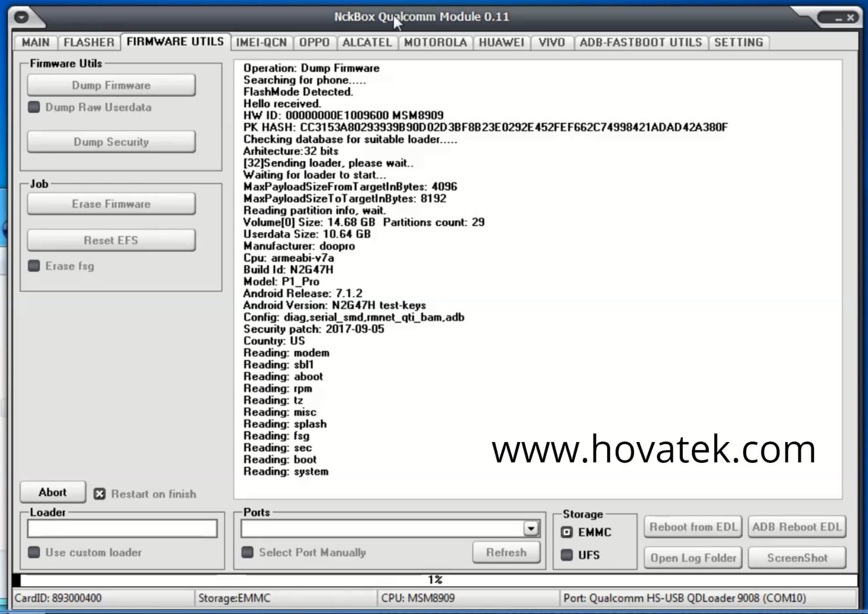
Task: Click the Reset EFS button
Action: (111, 240)
